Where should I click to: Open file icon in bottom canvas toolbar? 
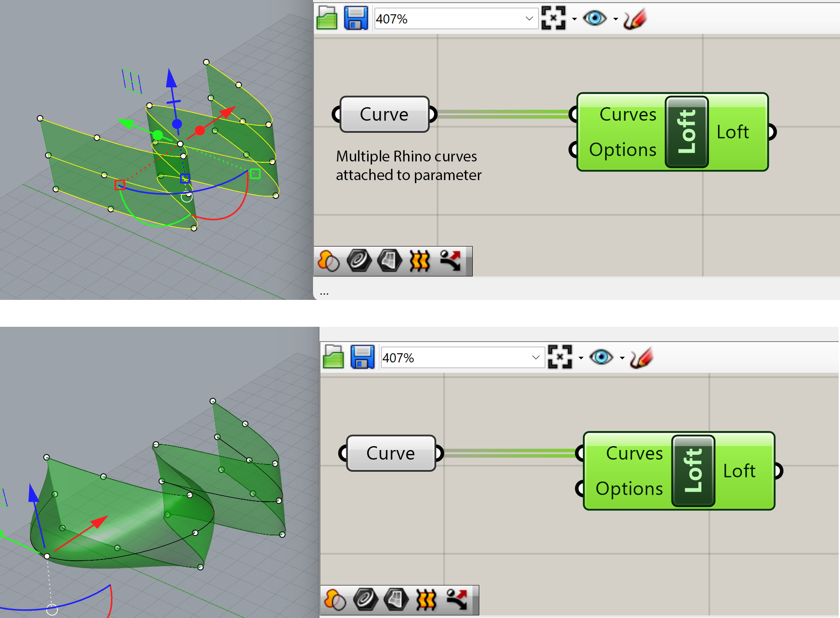[333, 357]
